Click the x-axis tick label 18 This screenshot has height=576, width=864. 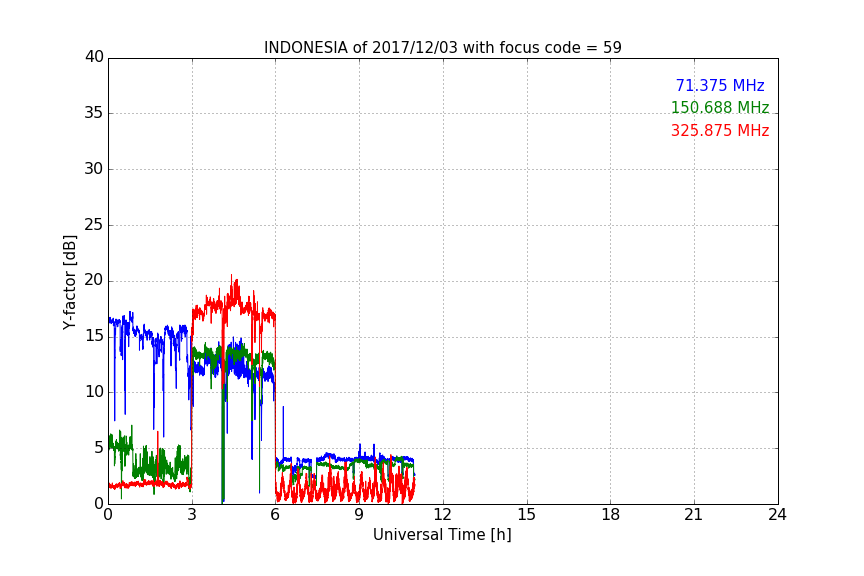(x=610, y=515)
